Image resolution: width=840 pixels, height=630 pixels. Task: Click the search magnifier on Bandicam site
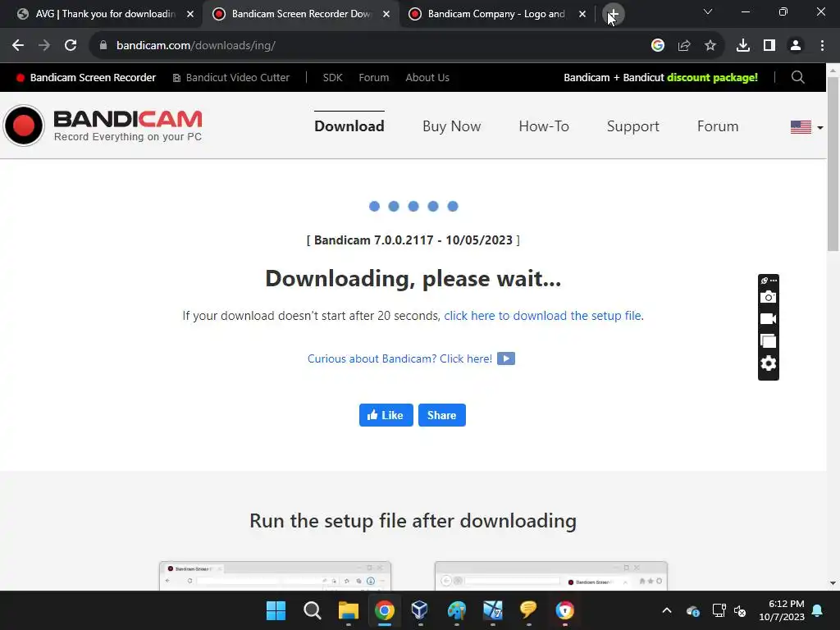pyautogui.click(x=797, y=77)
